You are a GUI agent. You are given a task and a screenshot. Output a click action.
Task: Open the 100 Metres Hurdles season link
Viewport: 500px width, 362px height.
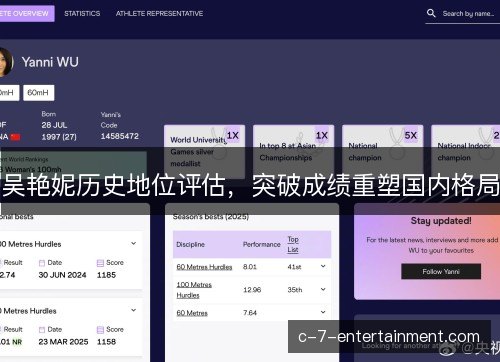194,290
